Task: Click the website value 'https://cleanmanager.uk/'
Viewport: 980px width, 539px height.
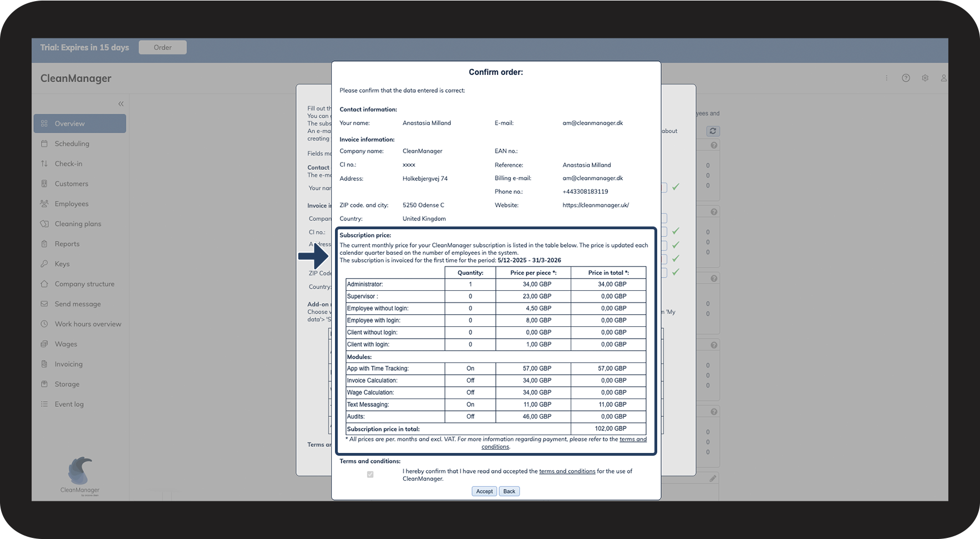Action: point(596,205)
